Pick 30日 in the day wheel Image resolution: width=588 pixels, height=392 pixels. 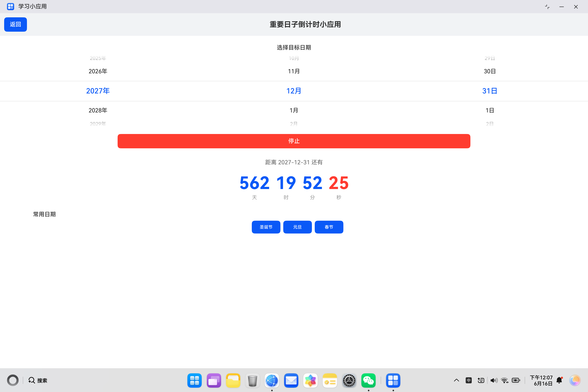click(490, 71)
